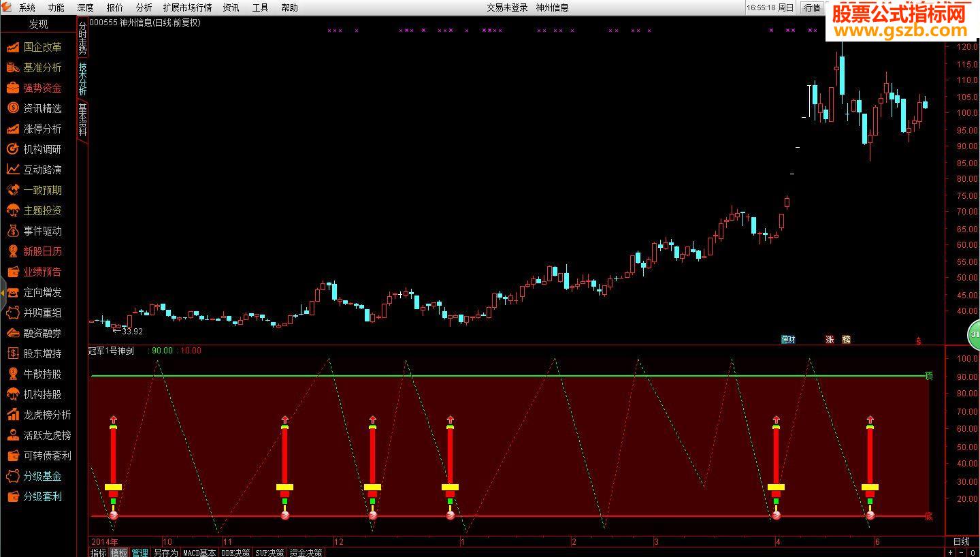The width and height of the screenshot is (980, 557).
Task: Click the 机构调研 sidebar icon
Action: pyautogui.click(x=13, y=149)
